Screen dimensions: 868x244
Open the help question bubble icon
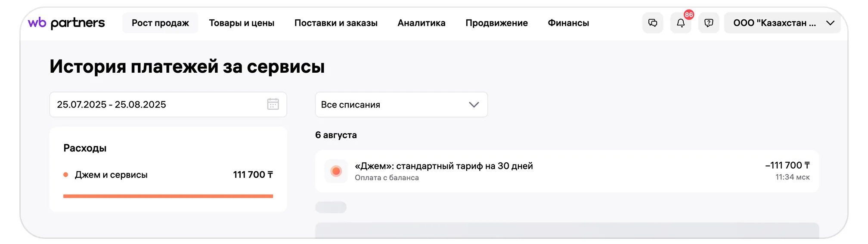click(709, 23)
